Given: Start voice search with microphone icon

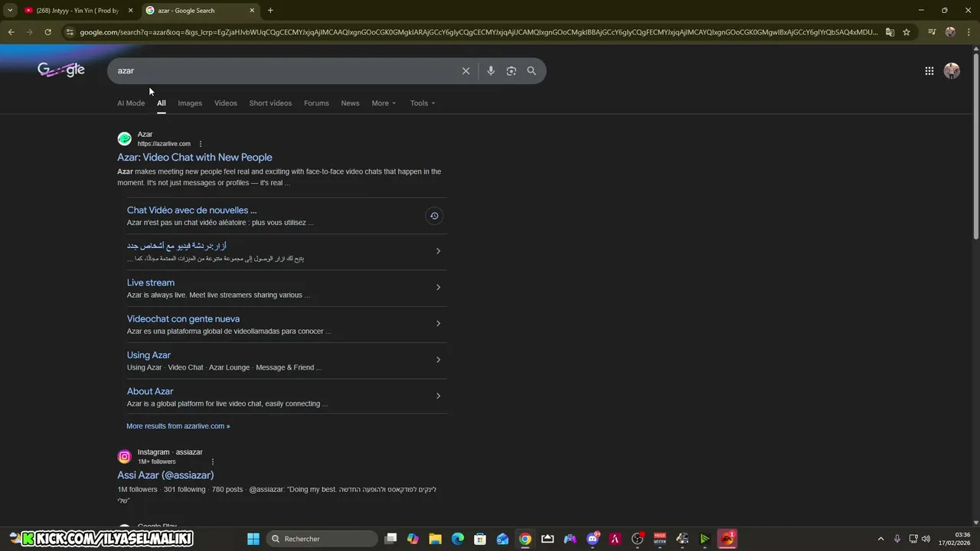Looking at the screenshot, I should click(491, 70).
